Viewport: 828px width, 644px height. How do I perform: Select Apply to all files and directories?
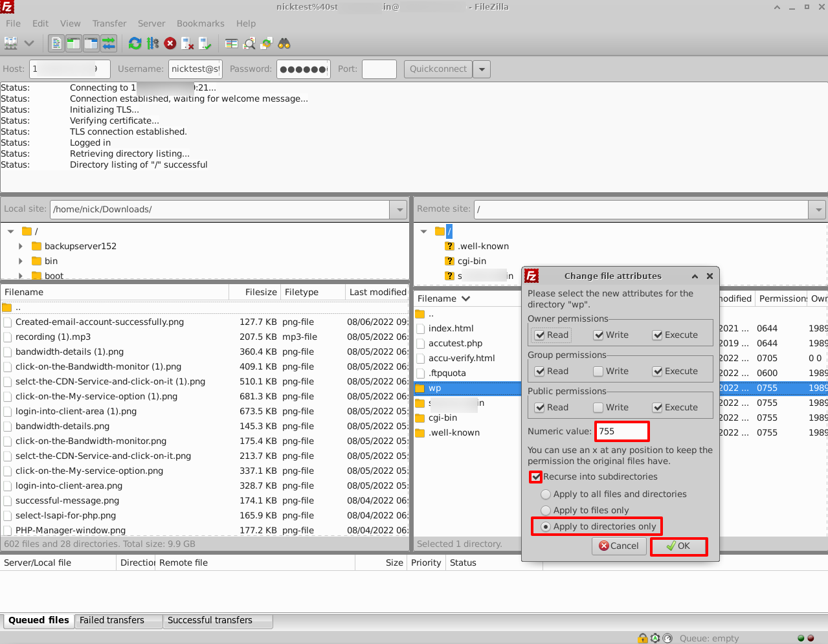(546, 494)
